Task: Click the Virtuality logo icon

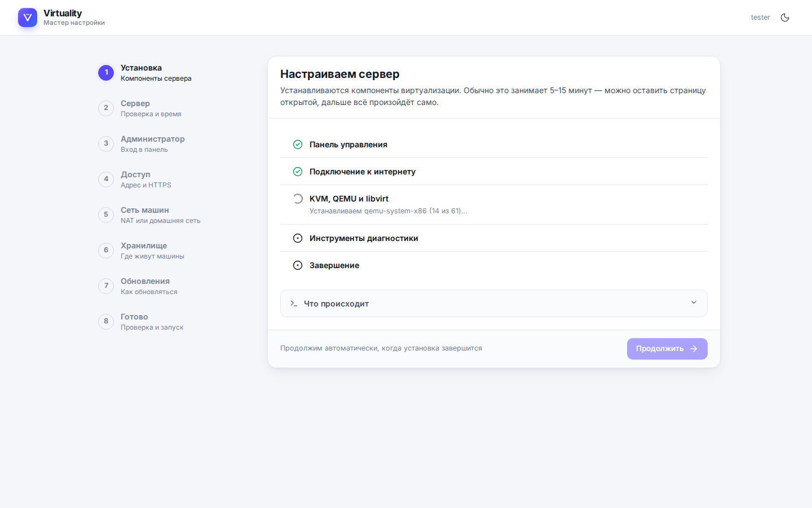Action: pos(28,17)
